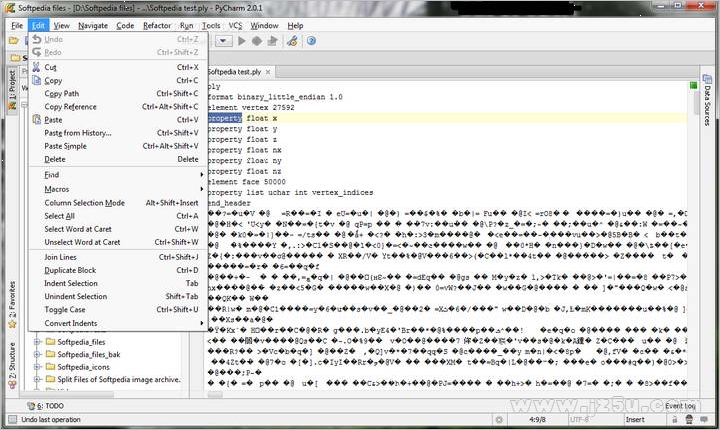Choose Copy Path from Edit menu
The height and width of the screenshot is (430, 720).
coord(118,93)
